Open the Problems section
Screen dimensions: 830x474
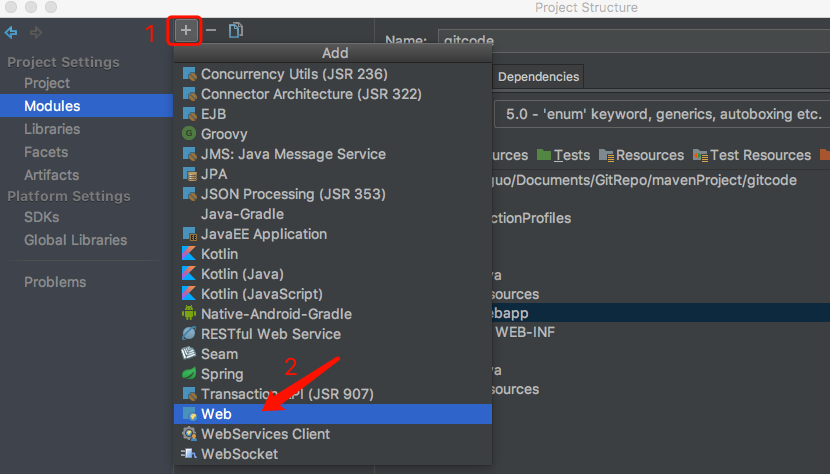55,282
